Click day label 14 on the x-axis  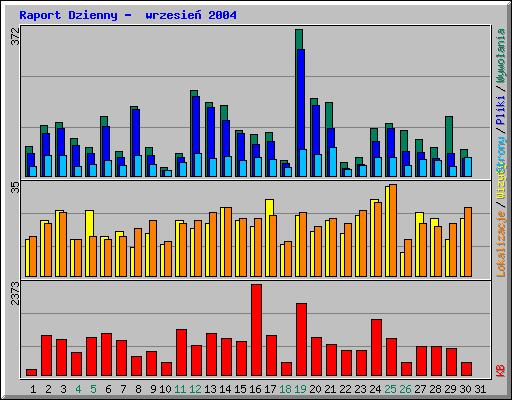pos(225,389)
